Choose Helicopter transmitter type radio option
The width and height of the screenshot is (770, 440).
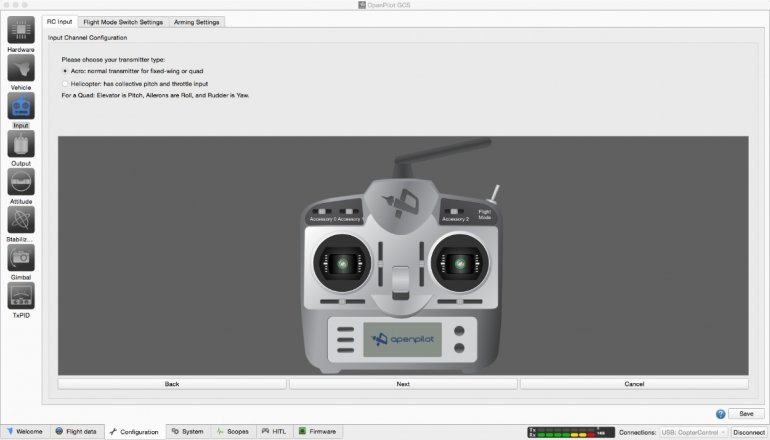pyautogui.click(x=65, y=84)
